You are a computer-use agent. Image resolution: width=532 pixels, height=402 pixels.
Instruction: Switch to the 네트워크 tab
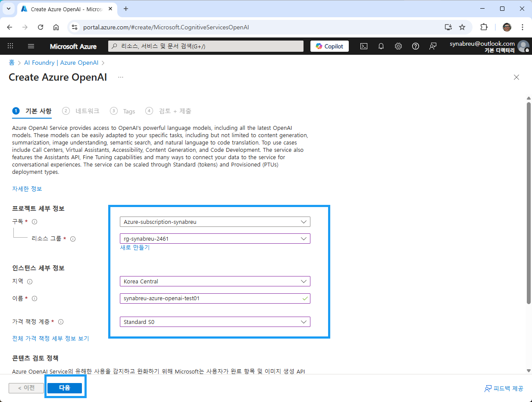(81, 111)
